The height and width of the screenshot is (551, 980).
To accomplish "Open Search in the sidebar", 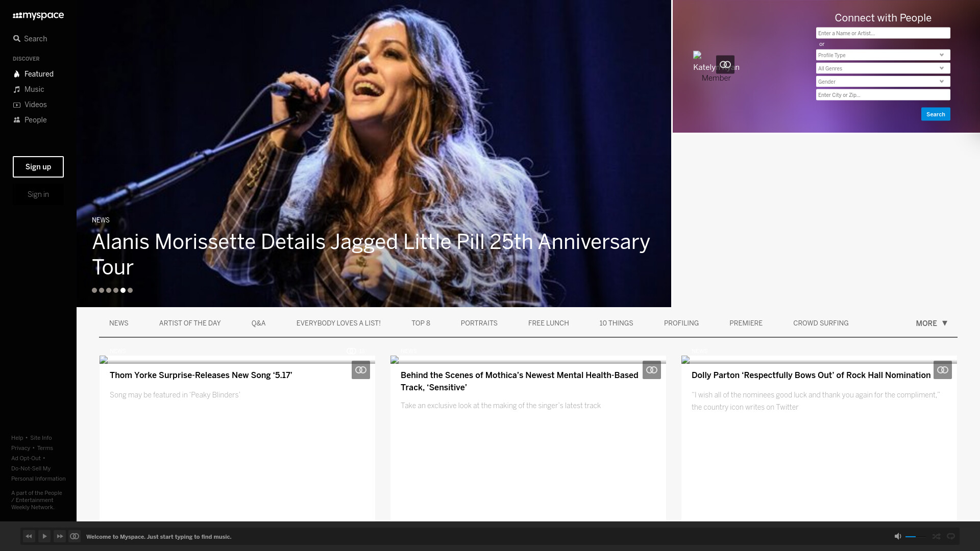I will [x=30, y=39].
